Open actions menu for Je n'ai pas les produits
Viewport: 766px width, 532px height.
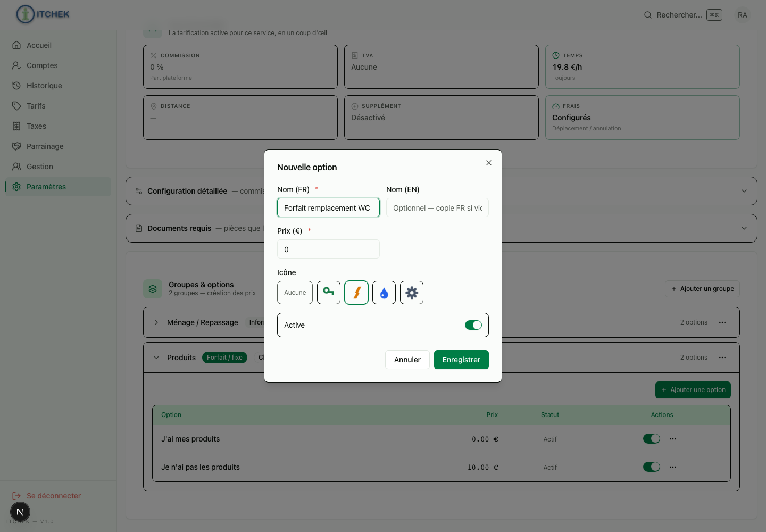pos(673,467)
